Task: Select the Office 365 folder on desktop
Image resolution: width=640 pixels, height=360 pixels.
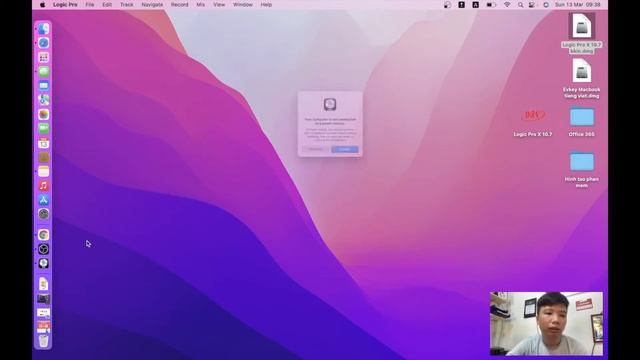Action: pos(582,122)
